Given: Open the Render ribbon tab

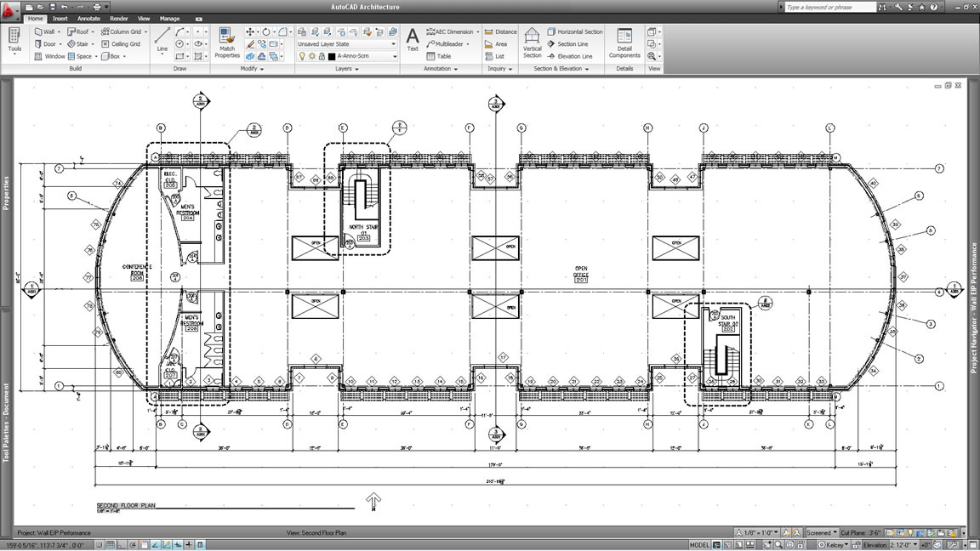Looking at the screenshot, I should (x=119, y=18).
